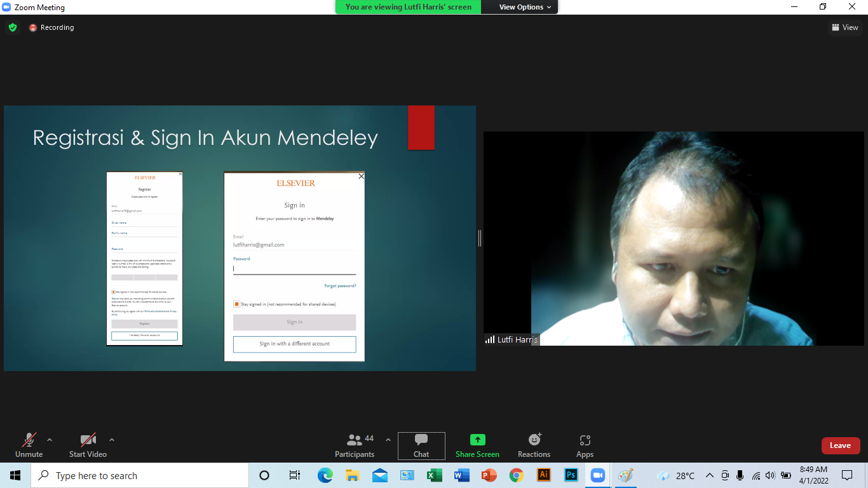Click the weather 28°C widget

click(x=676, y=475)
